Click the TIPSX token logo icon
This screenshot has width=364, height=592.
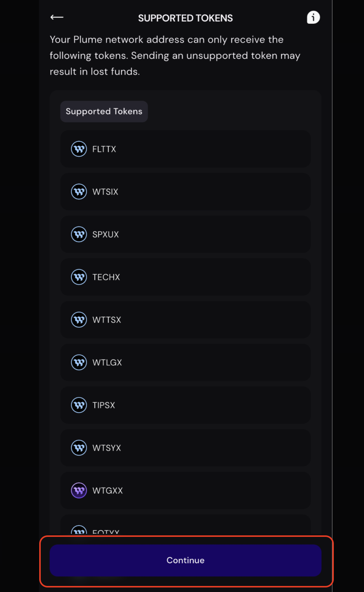pos(79,405)
